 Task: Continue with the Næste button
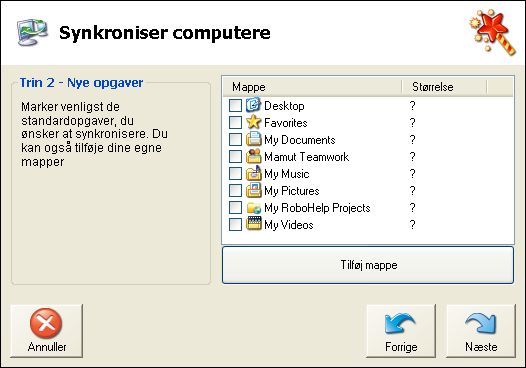[481, 331]
